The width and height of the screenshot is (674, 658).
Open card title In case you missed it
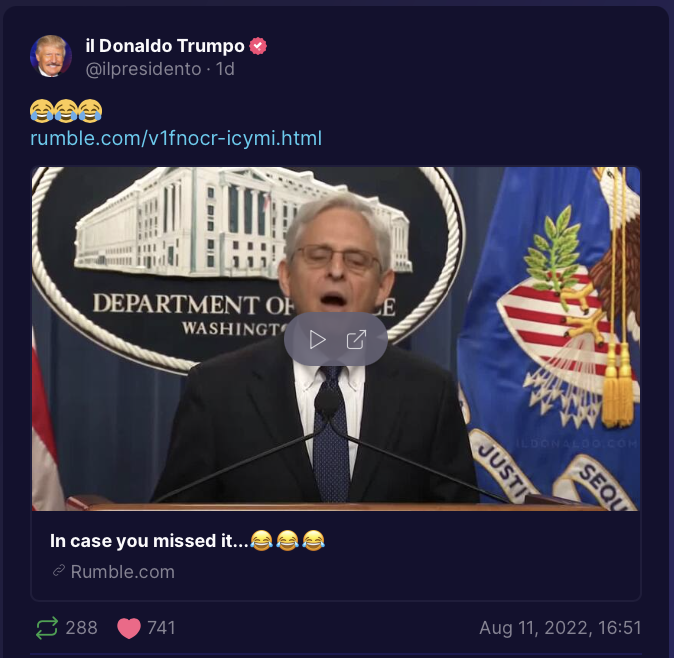149,541
